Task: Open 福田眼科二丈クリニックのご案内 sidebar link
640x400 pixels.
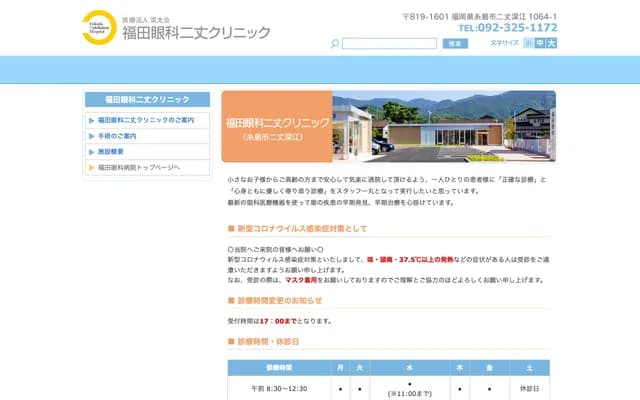Action: pyautogui.click(x=146, y=120)
